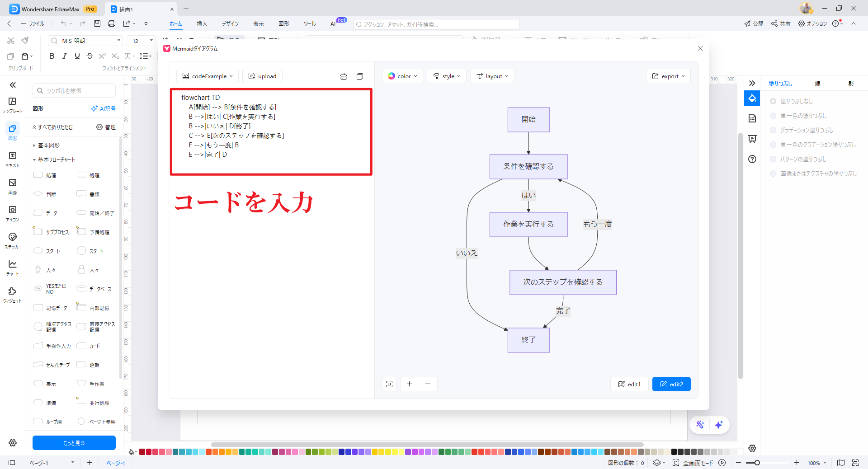This screenshot has width=868, height=469.
Task: Click the もっと見る button
Action: coord(74,443)
